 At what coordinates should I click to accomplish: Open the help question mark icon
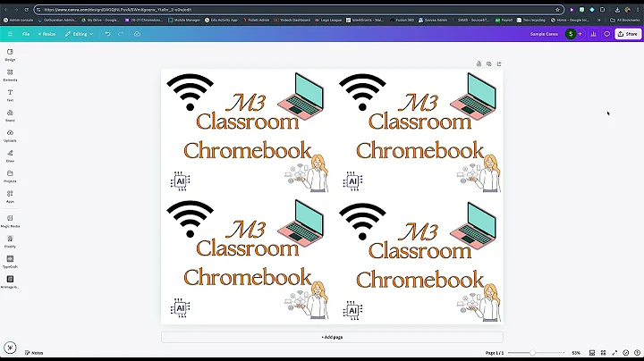tap(637, 353)
